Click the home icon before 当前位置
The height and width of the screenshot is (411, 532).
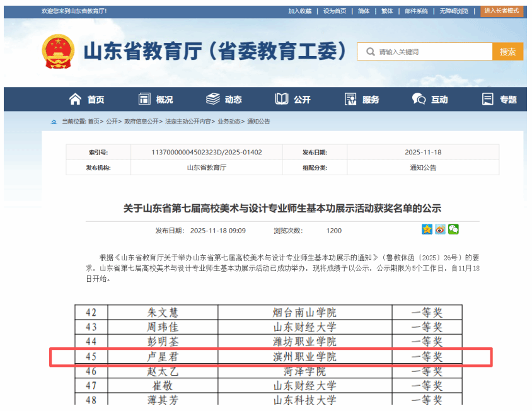pos(54,122)
